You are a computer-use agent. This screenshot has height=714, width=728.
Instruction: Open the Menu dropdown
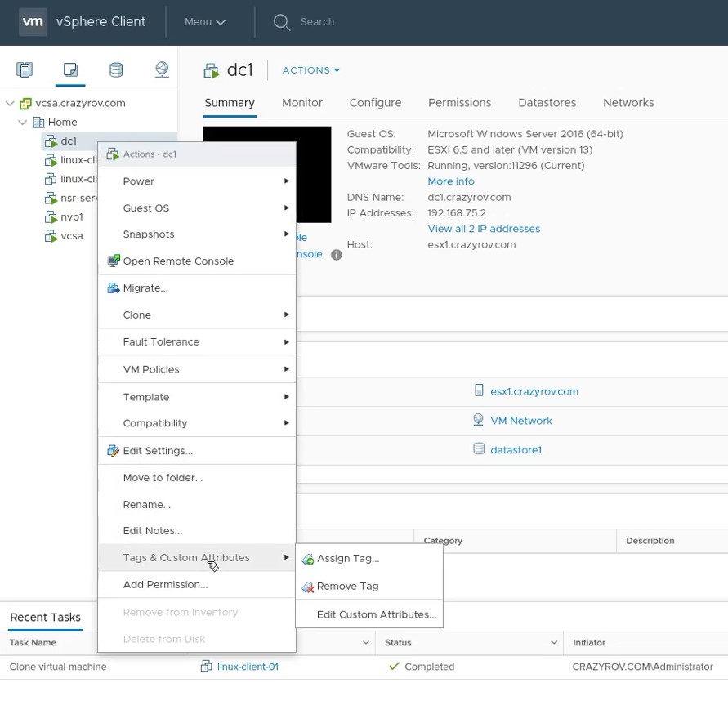point(205,22)
